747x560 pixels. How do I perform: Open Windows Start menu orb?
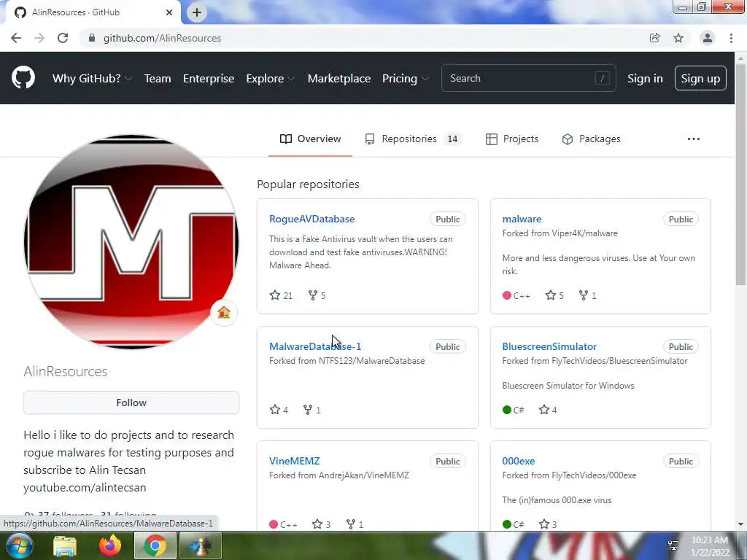(x=20, y=545)
